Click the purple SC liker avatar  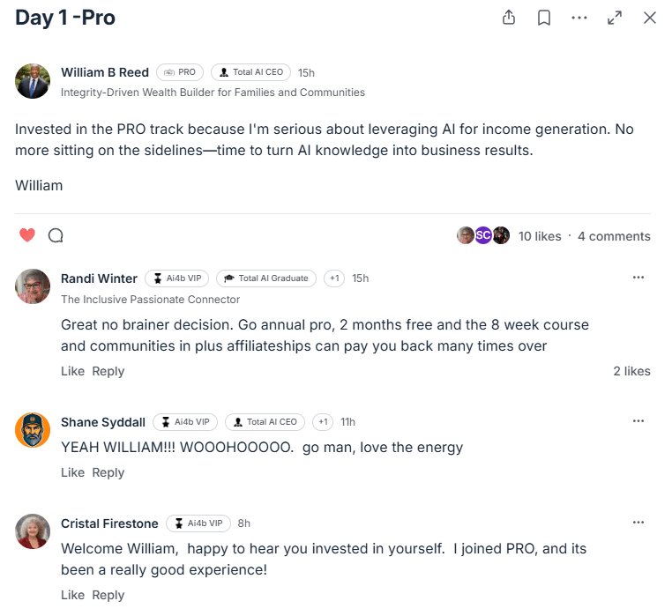[x=483, y=235]
